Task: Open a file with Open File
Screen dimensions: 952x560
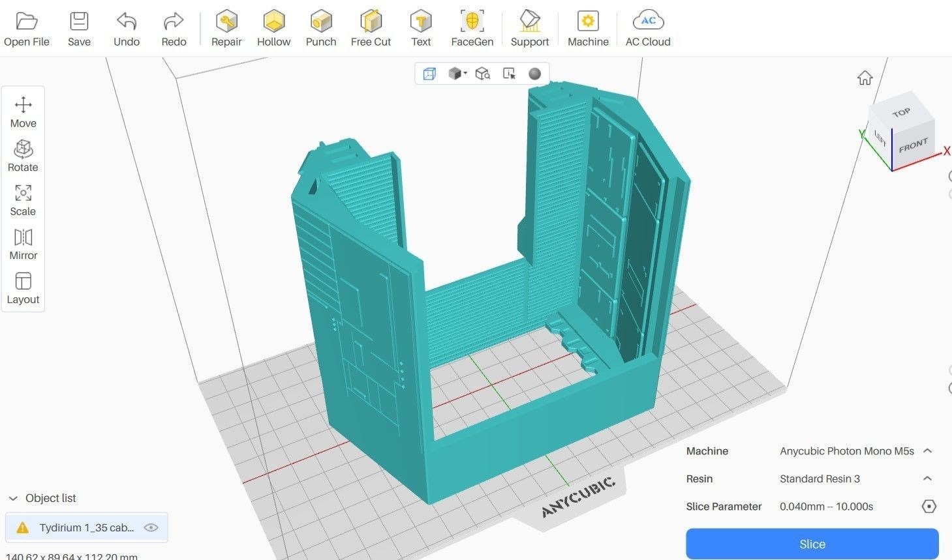Action: [x=27, y=29]
